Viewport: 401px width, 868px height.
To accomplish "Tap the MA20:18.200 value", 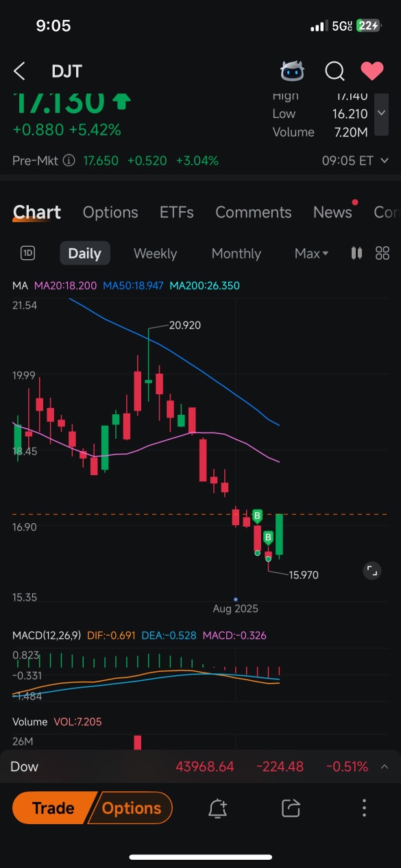I will (x=66, y=285).
